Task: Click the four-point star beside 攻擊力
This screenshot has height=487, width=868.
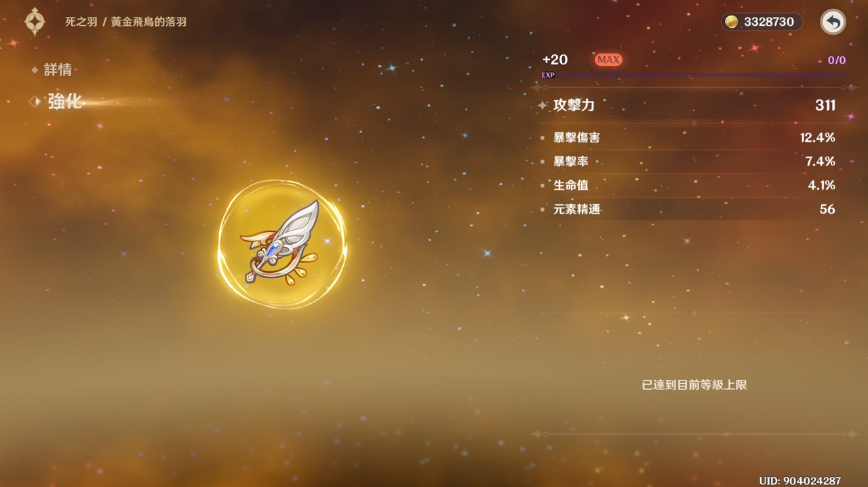Action: click(x=542, y=105)
